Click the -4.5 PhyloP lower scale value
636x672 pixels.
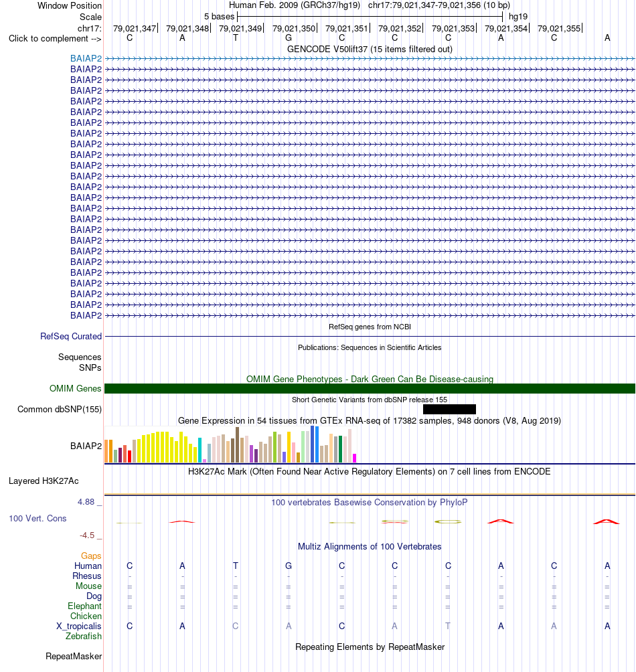87,535
